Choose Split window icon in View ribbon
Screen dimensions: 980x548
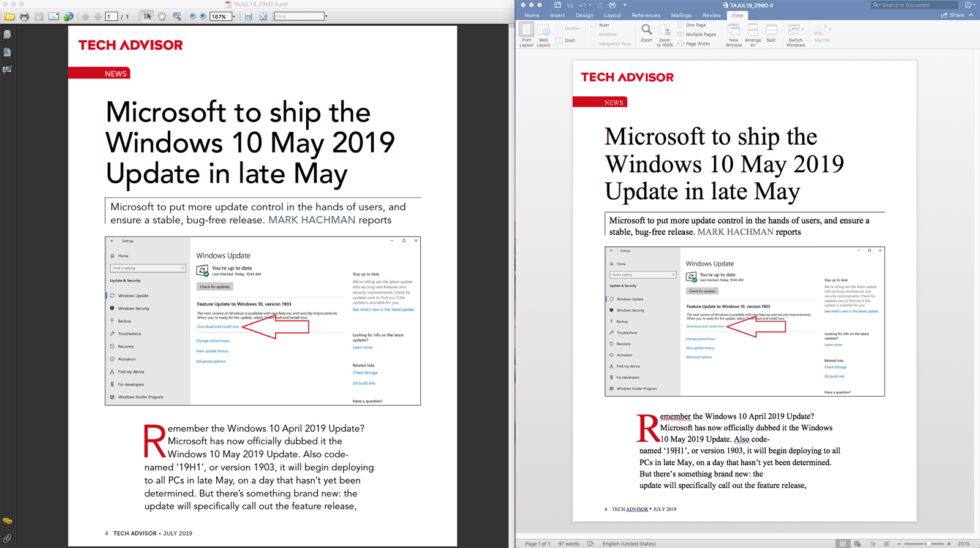point(771,33)
